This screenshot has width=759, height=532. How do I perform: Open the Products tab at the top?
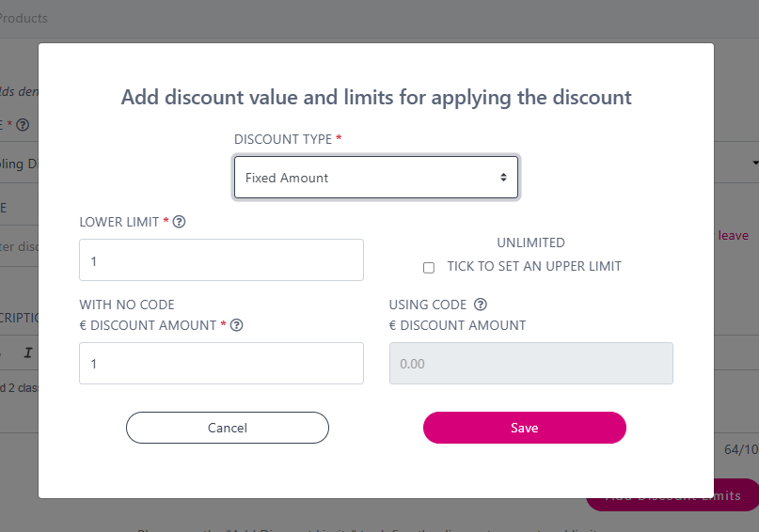pos(24,18)
